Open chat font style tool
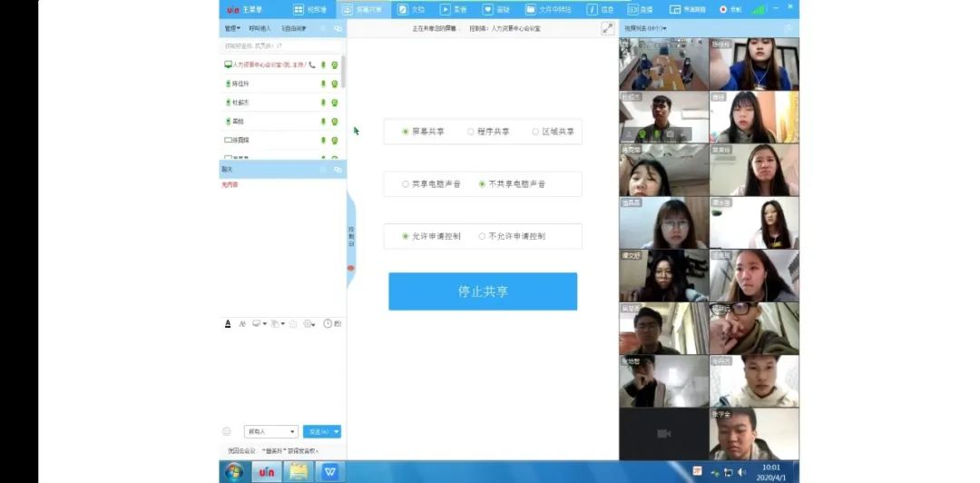Viewport: 980px width, 483px height. [x=242, y=323]
